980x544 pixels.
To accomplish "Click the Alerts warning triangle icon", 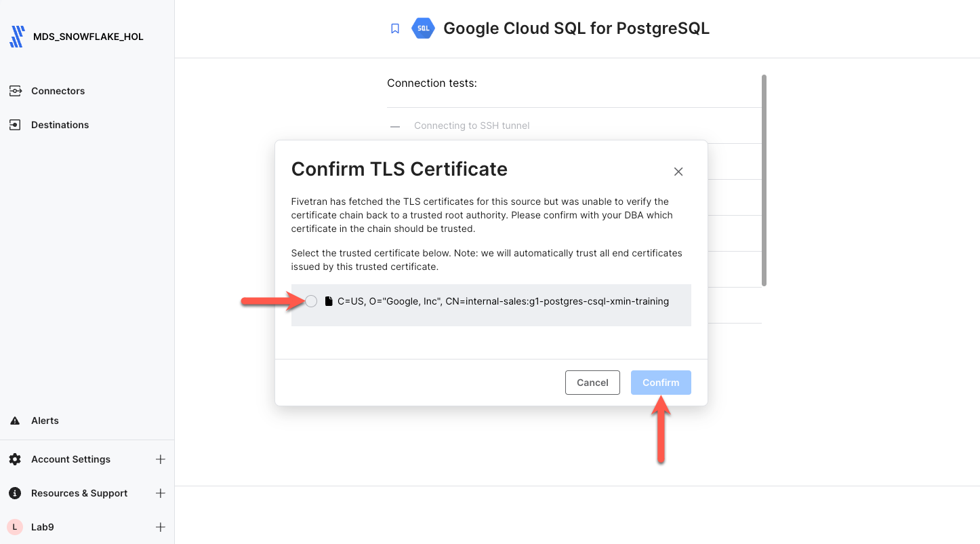I will point(15,421).
